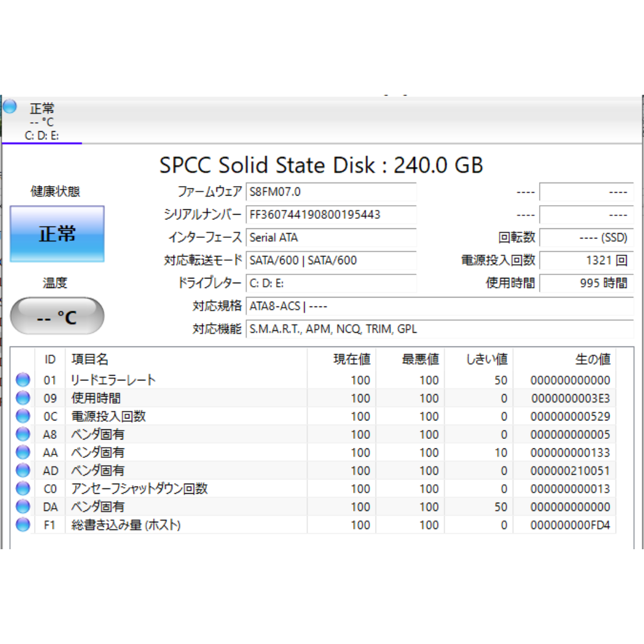Select the リードエラーレート attribute name
Screen dimensions: 644x644
point(113,380)
